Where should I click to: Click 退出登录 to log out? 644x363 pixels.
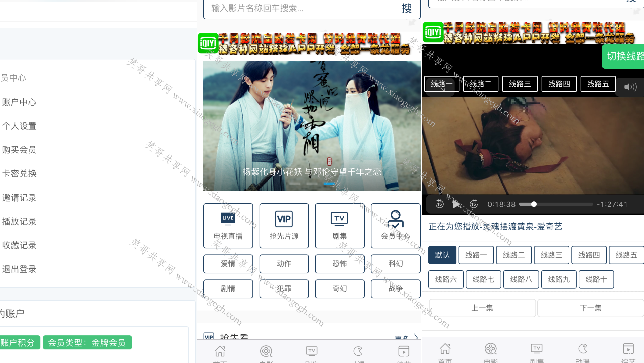click(x=19, y=269)
